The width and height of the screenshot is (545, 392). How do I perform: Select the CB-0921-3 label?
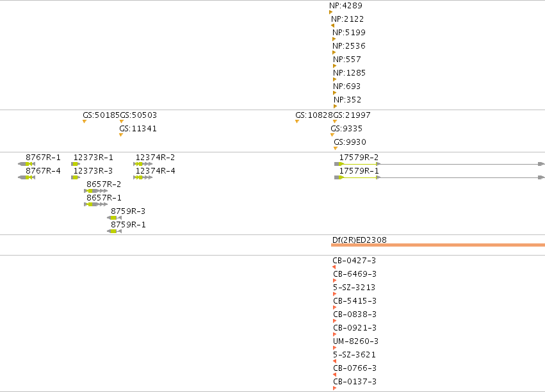(x=355, y=328)
